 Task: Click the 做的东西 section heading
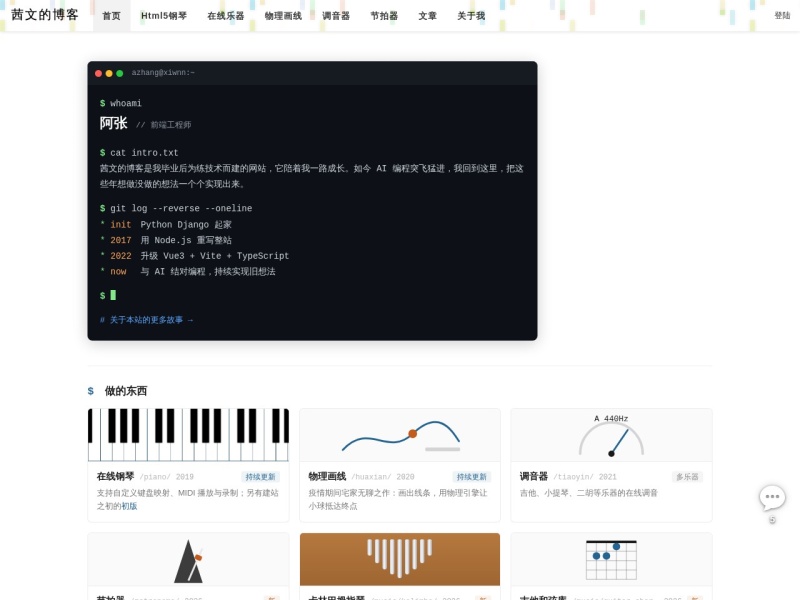coord(126,391)
